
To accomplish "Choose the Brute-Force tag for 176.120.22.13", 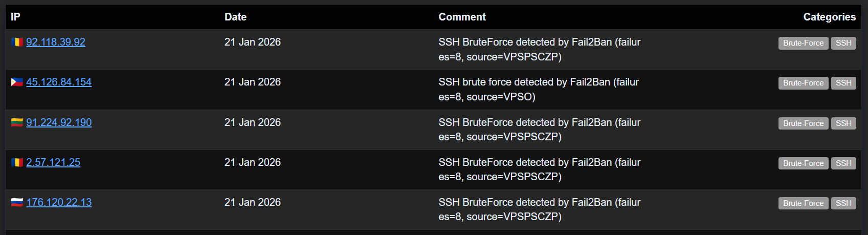I will click(803, 203).
